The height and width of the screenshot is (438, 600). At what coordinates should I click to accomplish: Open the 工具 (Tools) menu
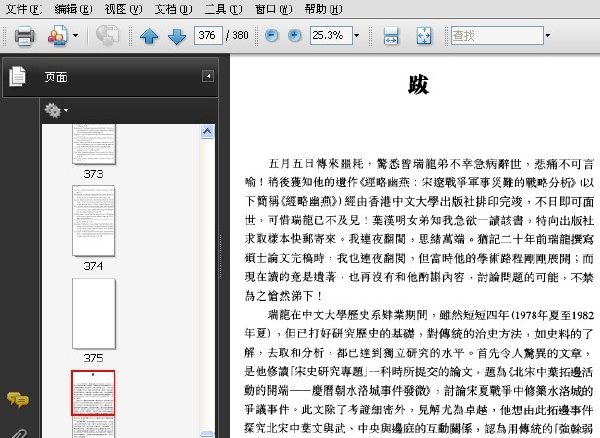click(x=223, y=9)
